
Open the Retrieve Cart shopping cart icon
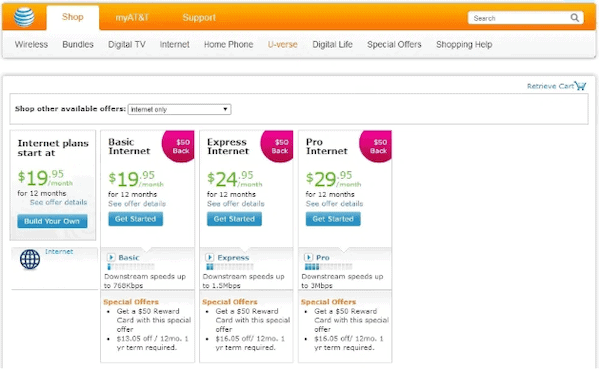point(580,86)
